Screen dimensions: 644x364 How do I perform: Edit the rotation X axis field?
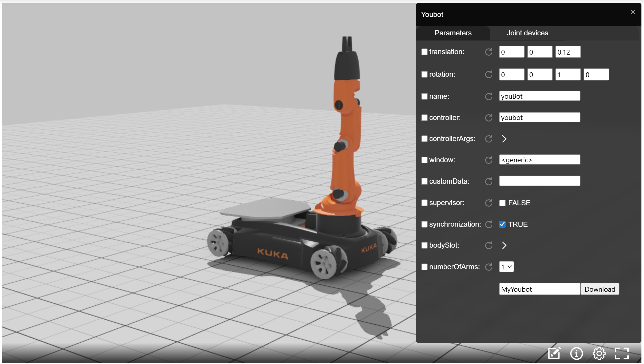click(x=512, y=75)
